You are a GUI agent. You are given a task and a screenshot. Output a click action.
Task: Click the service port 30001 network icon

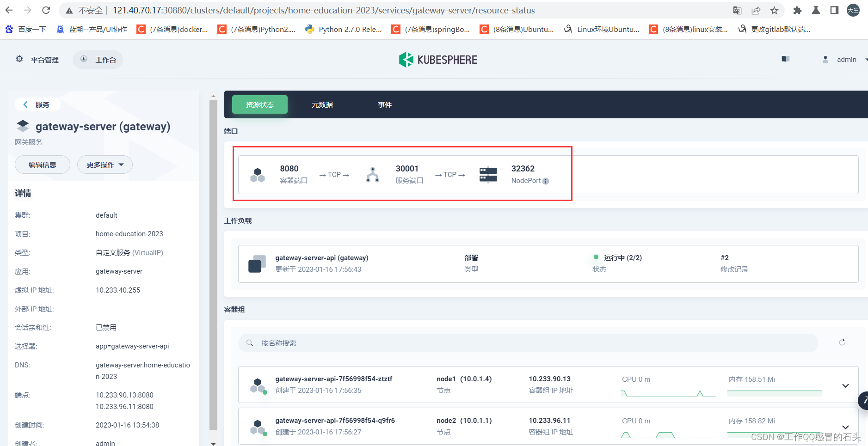[x=373, y=175]
